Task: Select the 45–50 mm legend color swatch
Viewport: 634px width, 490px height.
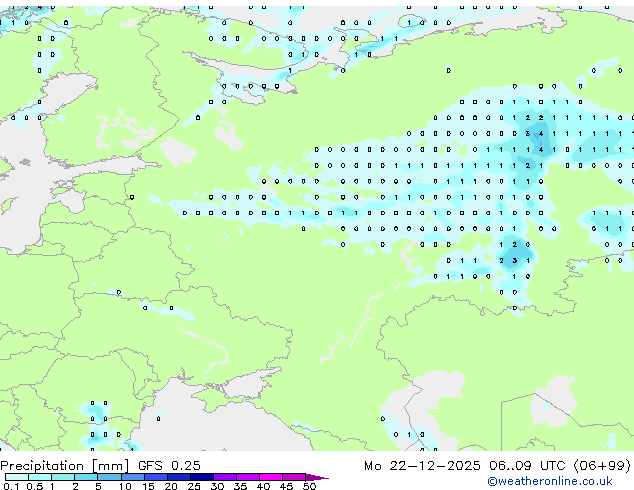Action: pyautogui.click(x=294, y=477)
